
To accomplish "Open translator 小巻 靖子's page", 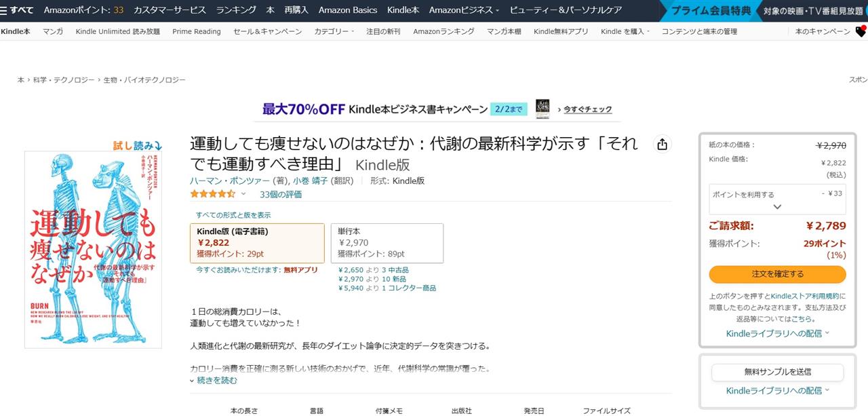I will pos(311,181).
